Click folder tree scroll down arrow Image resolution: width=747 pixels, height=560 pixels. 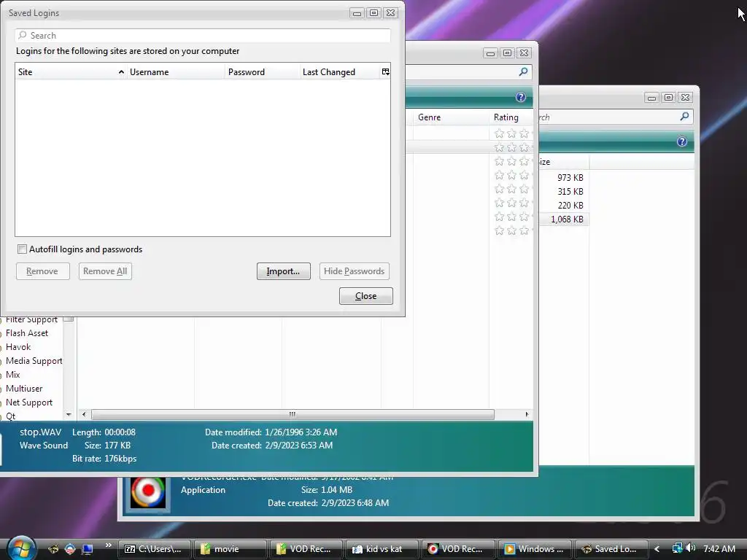coord(69,415)
